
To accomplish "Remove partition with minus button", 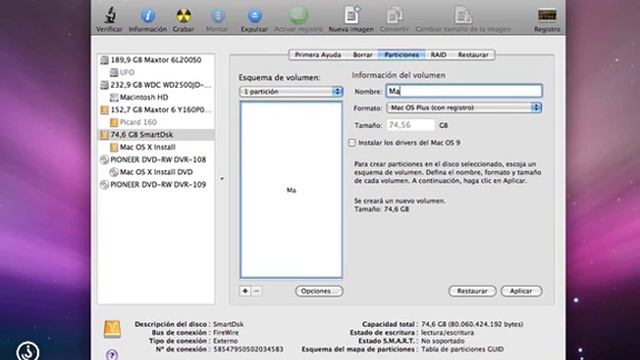I will point(256,291).
